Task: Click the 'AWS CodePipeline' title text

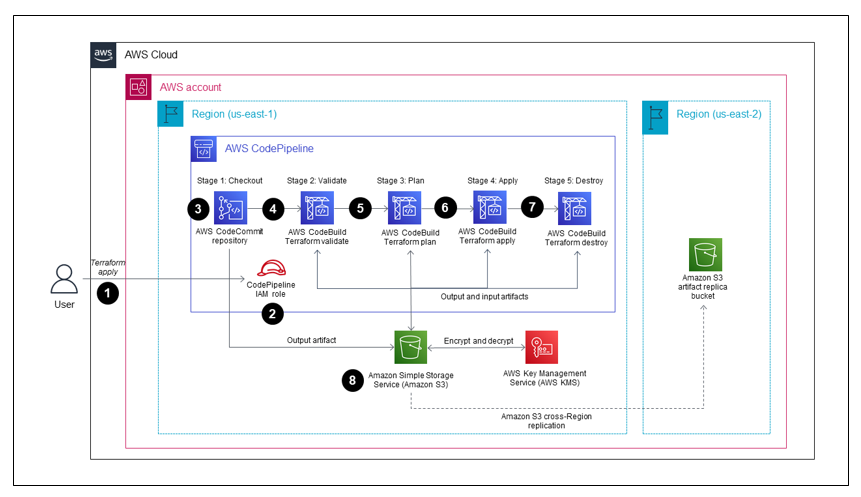Action: [x=269, y=149]
